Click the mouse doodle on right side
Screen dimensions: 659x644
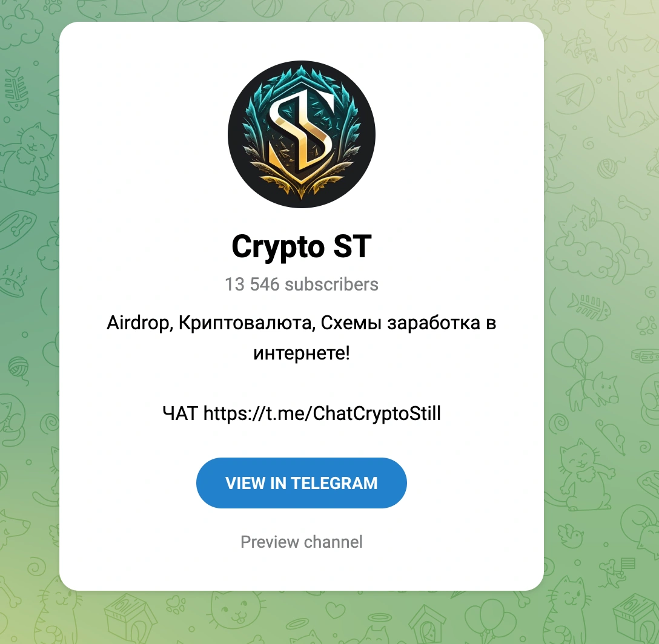tap(611, 437)
